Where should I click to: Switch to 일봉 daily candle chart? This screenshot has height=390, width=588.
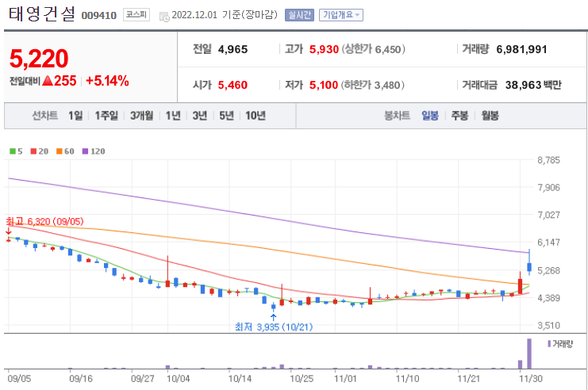pyautogui.click(x=430, y=116)
